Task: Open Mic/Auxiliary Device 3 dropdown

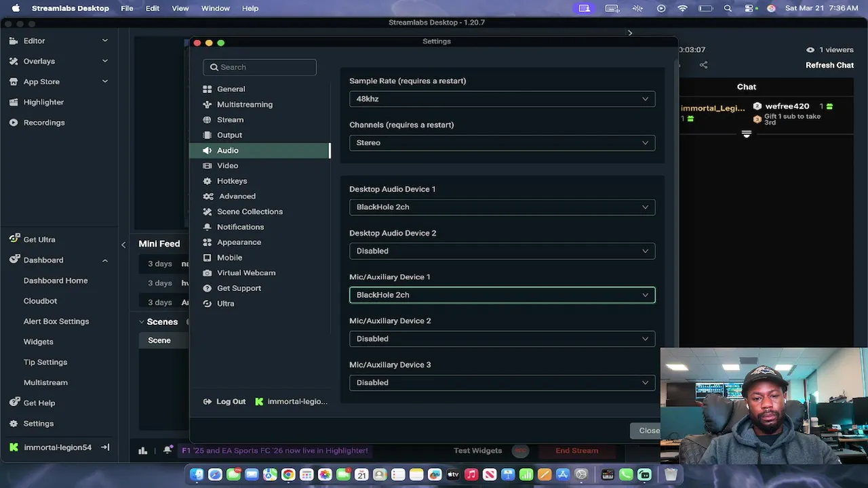Action: [502, 382]
